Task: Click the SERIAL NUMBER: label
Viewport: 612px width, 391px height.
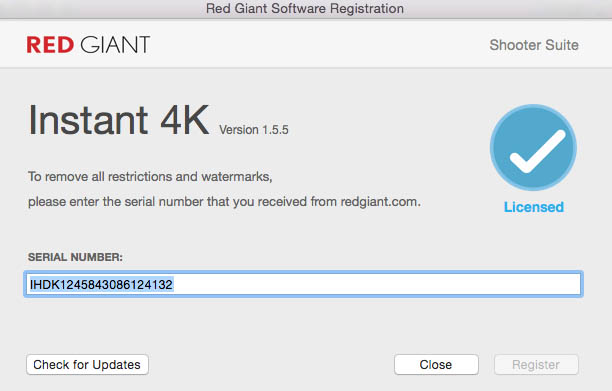Action: coord(75,257)
